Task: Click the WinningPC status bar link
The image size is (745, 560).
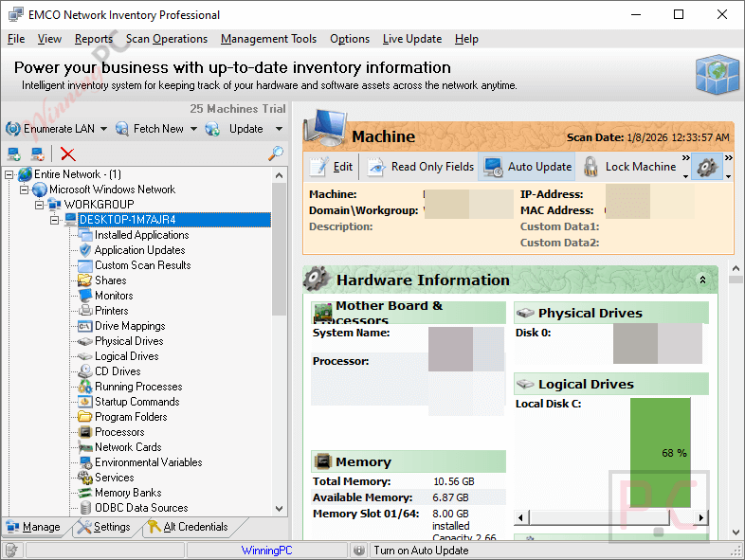Action: [x=266, y=551]
